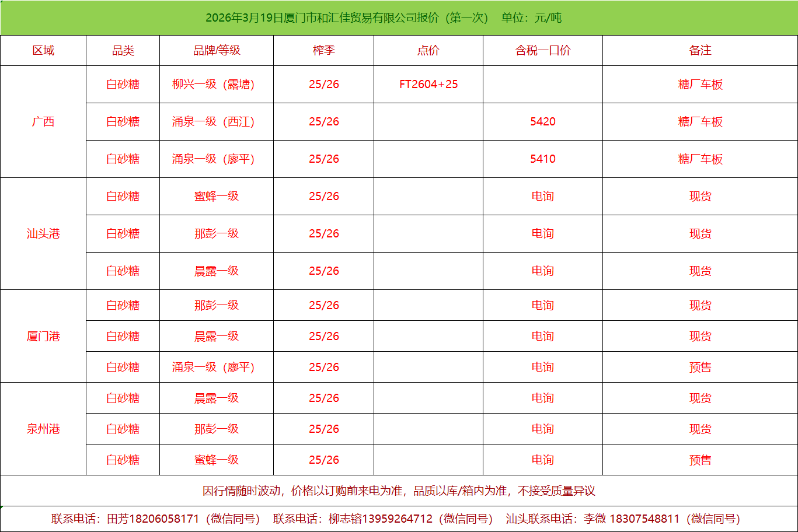The height and width of the screenshot is (532, 798).
Task: Click the 品牌/等级 column header
Action: coord(217,51)
